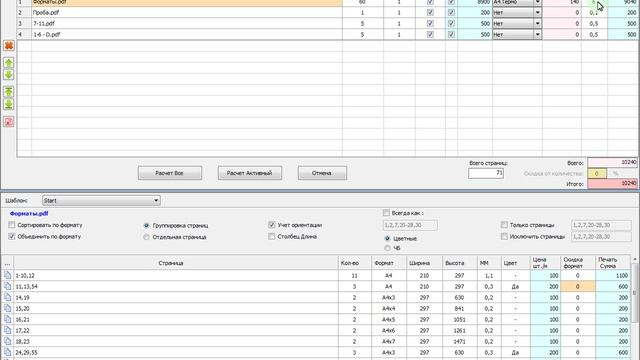Image resolution: width=640 pixels, height=360 pixels.
Task: Move selected file to top of list
Action: click(9, 92)
